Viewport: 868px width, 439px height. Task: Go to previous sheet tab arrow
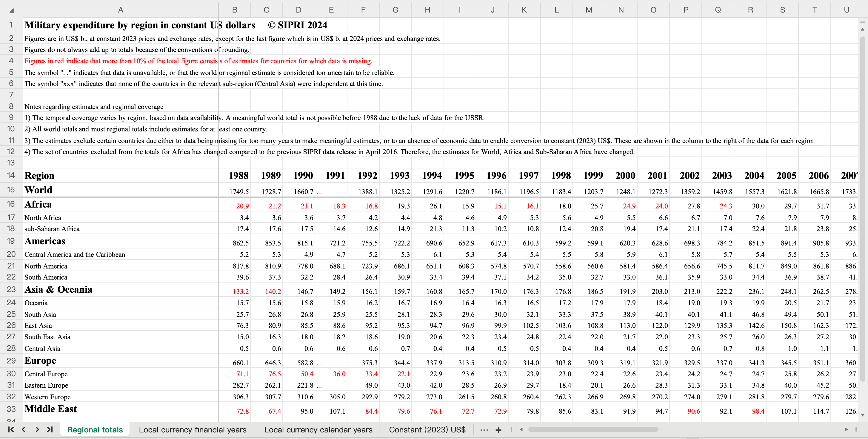click(24, 429)
